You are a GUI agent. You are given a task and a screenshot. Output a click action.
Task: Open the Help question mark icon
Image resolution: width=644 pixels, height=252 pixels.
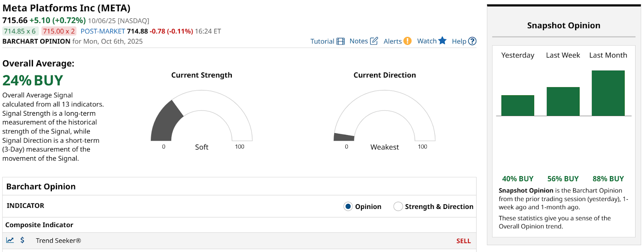tap(473, 41)
